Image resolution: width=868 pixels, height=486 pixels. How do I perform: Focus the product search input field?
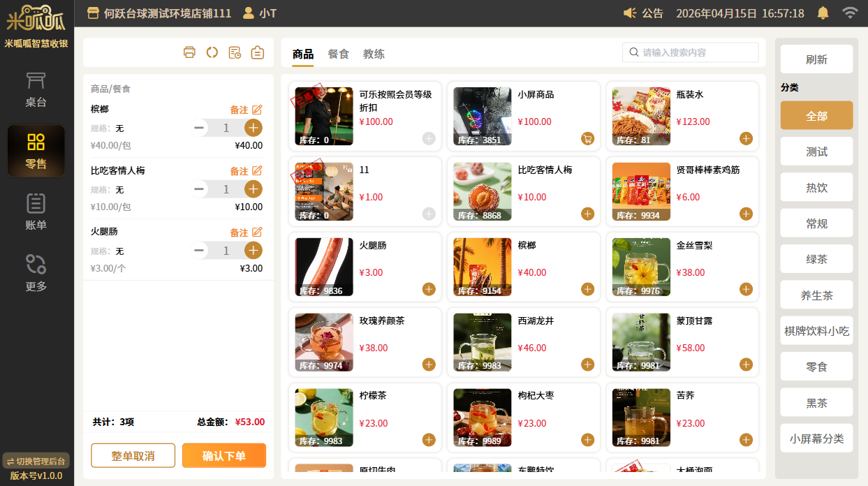coord(696,52)
